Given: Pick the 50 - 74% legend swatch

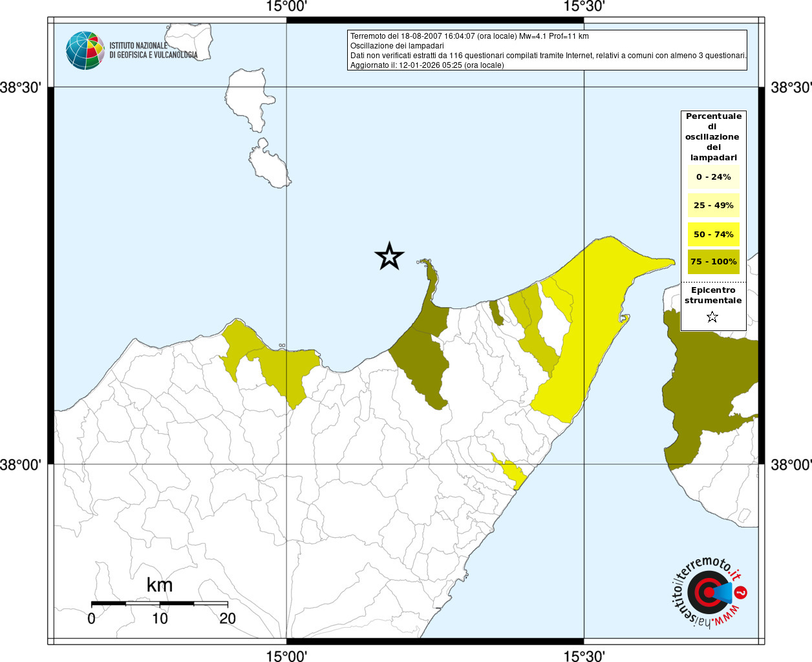Looking at the screenshot, I should (x=713, y=234).
